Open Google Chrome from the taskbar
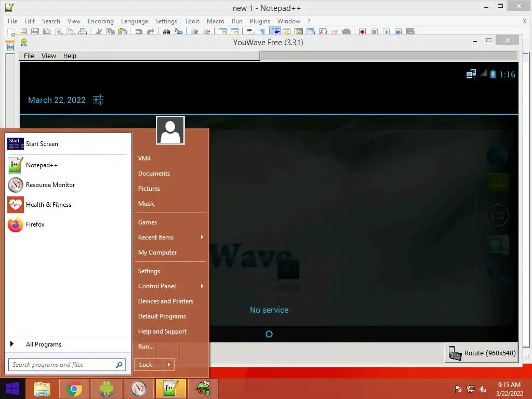532x399 pixels. [x=74, y=389]
